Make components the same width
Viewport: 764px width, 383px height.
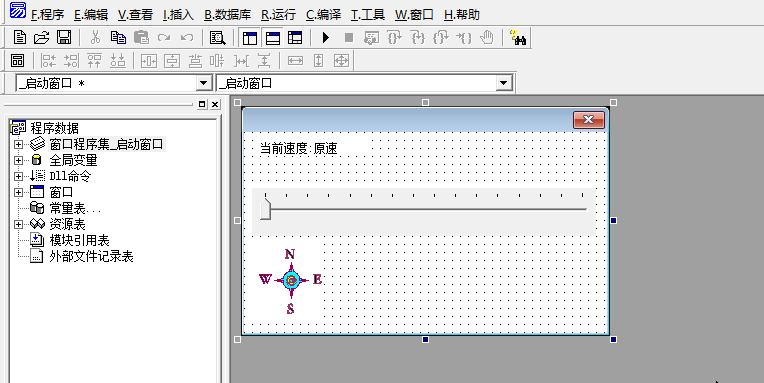[295, 60]
